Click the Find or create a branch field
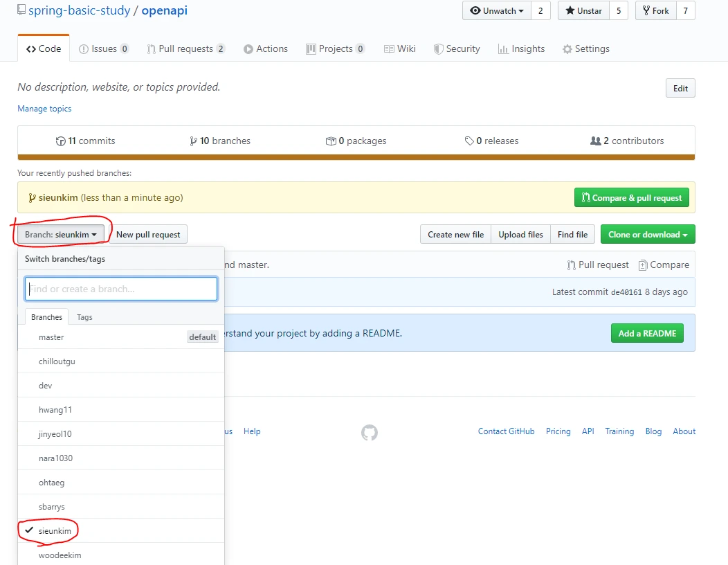The height and width of the screenshot is (565, 728). [x=121, y=289]
